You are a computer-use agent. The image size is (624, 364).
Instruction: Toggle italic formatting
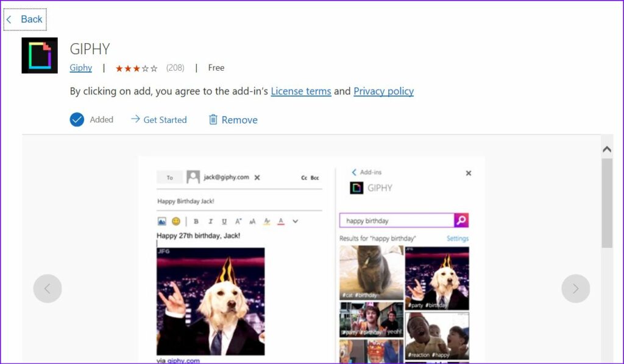(x=211, y=221)
